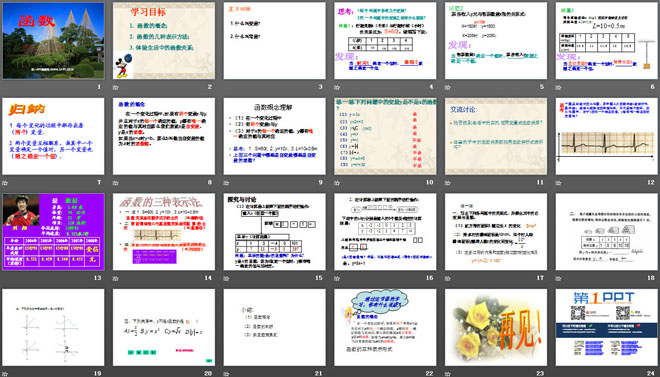Viewport: 660px width, 377px height.
Task: Click the animation star under slide 10
Action: 337,183
